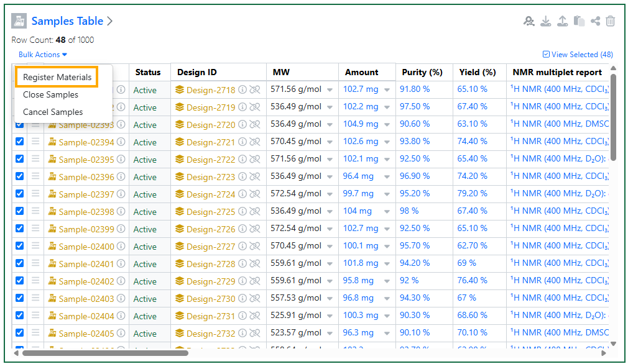Open the Bulk Actions dropdown
Image resolution: width=628 pixels, height=364 pixels.
click(43, 55)
